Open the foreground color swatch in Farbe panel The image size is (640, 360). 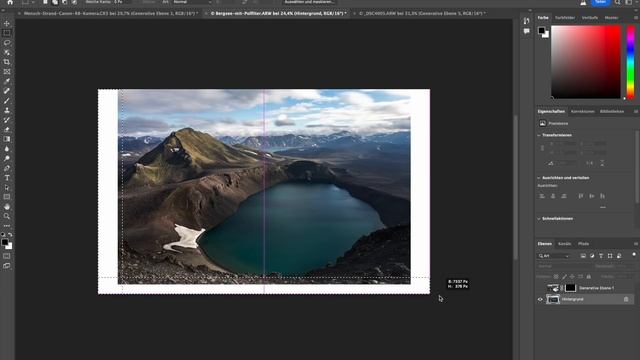[x=542, y=30]
